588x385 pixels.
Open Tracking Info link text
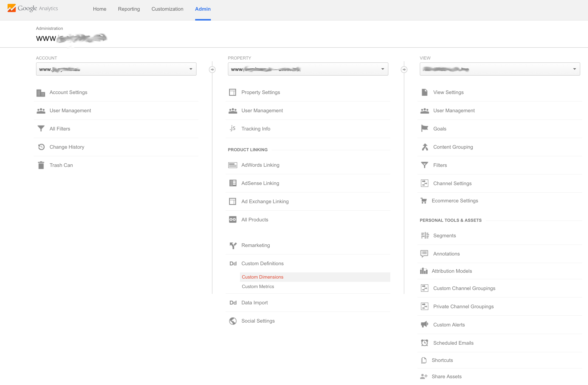[x=256, y=129]
